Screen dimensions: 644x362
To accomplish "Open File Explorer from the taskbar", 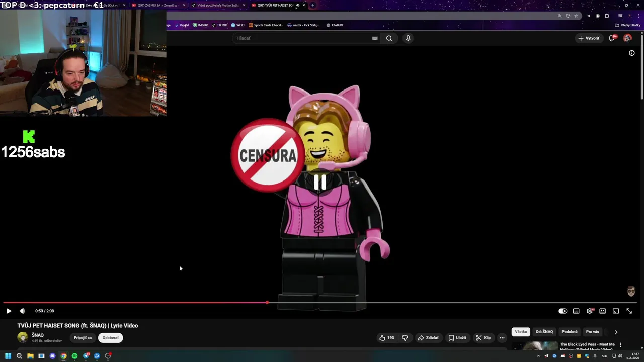I will (x=30, y=356).
